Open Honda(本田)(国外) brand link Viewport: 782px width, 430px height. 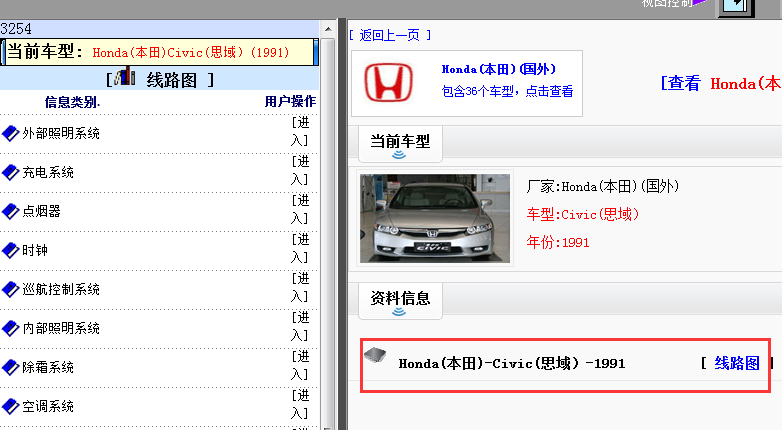pos(499,69)
